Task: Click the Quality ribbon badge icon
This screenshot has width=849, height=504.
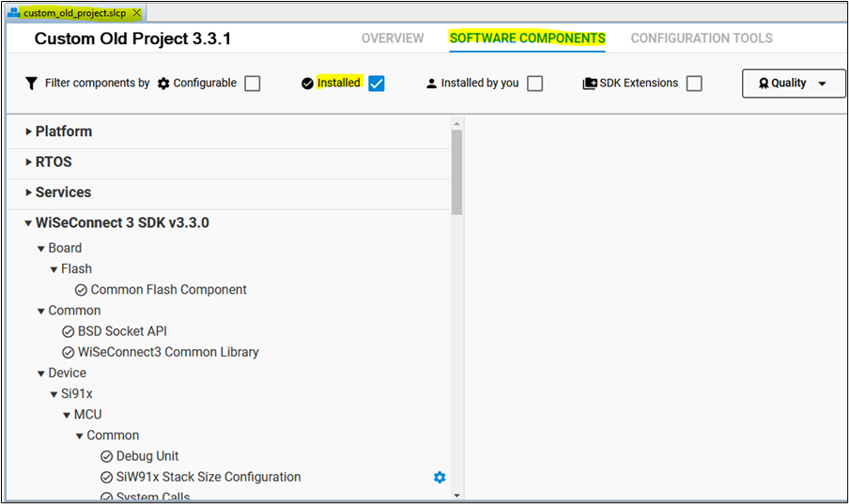Action: 764,84
